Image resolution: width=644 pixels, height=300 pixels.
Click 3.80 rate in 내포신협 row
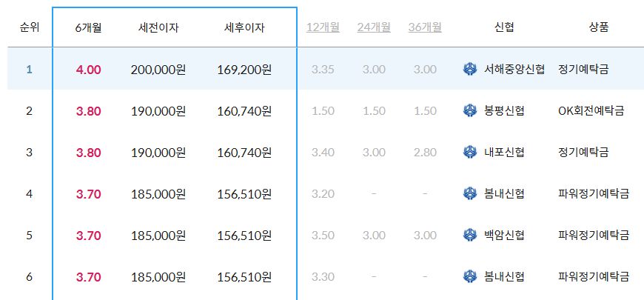[x=88, y=153]
